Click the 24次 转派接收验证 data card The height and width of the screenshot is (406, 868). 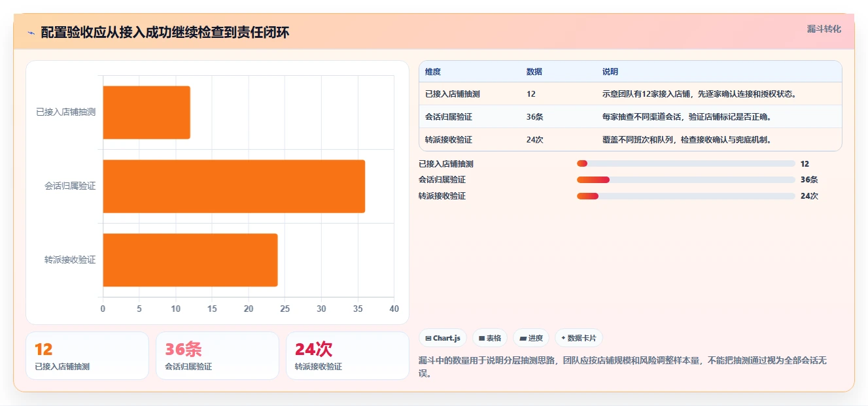347,356
